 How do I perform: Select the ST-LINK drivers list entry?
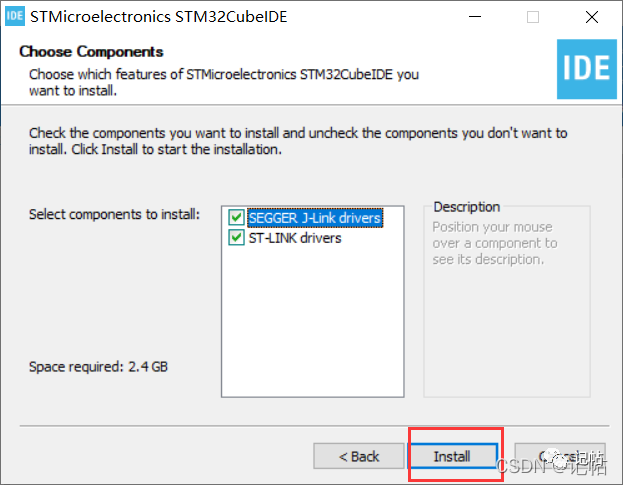[x=295, y=238]
